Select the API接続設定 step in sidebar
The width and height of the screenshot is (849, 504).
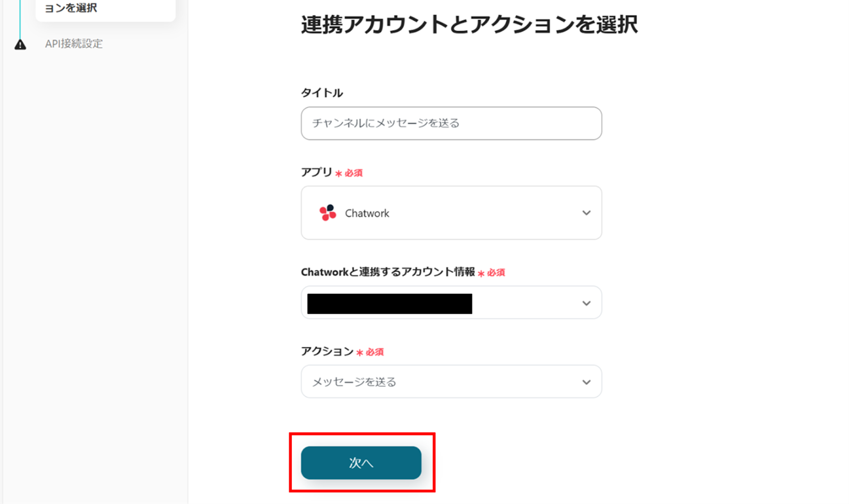74,44
